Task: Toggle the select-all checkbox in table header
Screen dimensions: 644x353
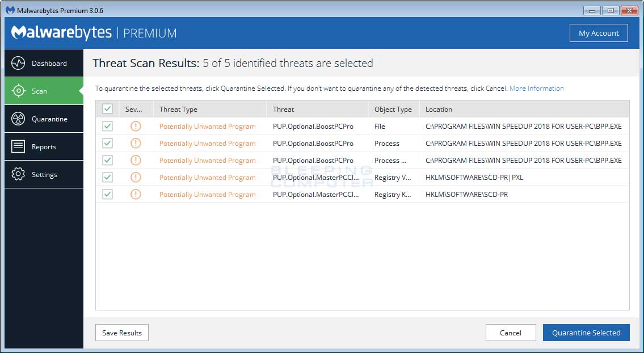Action: pyautogui.click(x=107, y=109)
